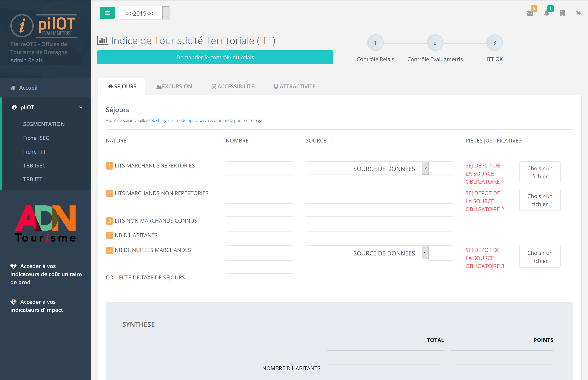The height and width of the screenshot is (380, 588).
Task: Open Fiche ITT in sidebar
Action: coord(34,152)
